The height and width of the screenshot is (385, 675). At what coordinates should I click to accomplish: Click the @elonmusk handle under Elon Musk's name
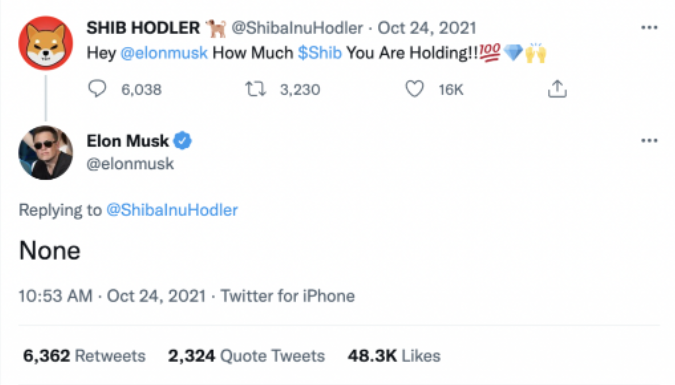130,164
